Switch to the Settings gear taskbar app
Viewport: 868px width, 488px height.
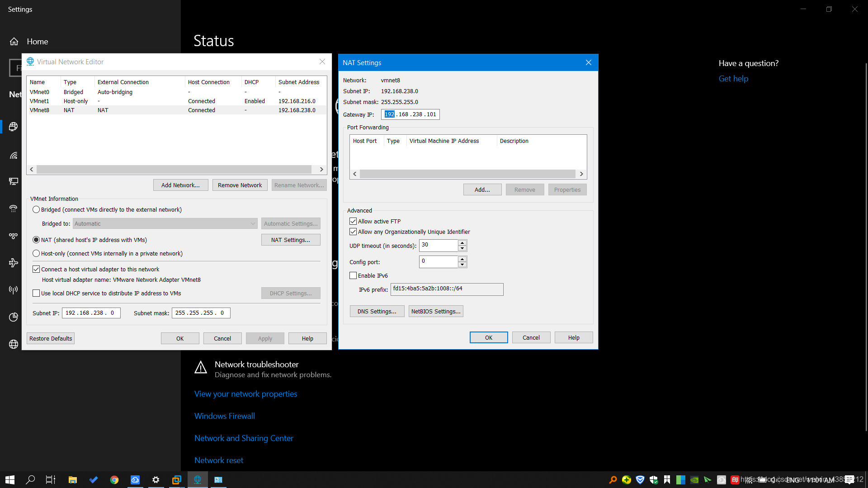156,480
